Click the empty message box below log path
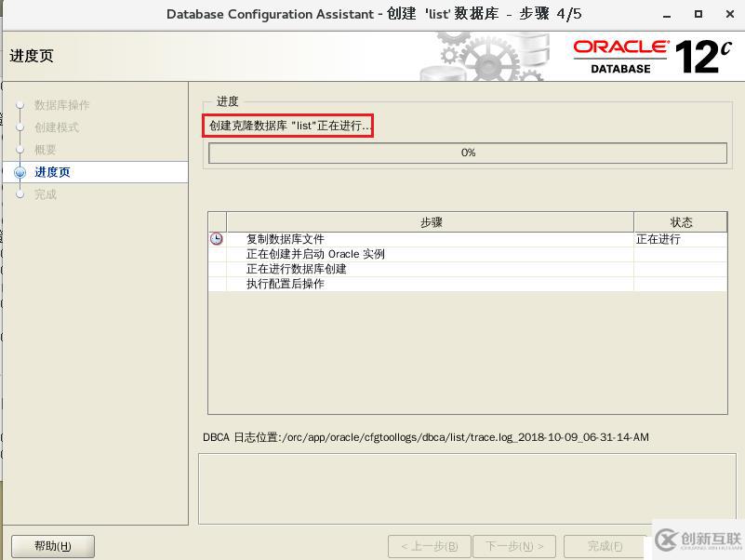The height and width of the screenshot is (560, 745). click(467, 488)
